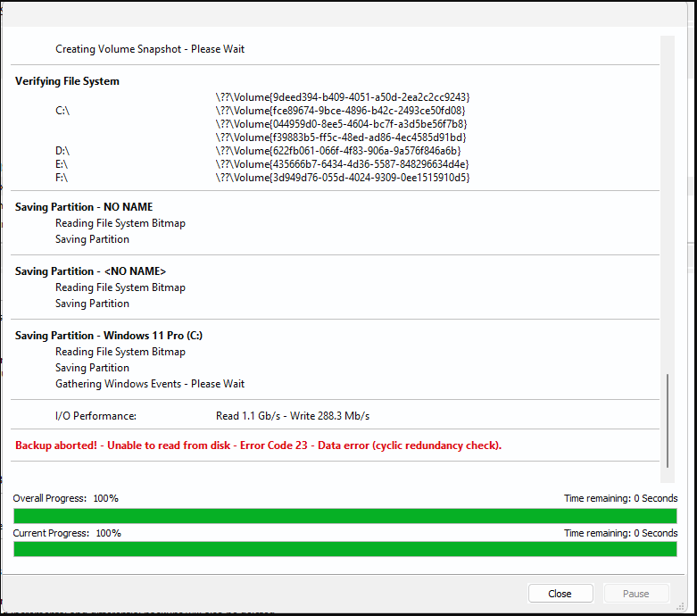Click Current Progress 100% label
This screenshot has width=697, height=616.
click(x=67, y=533)
